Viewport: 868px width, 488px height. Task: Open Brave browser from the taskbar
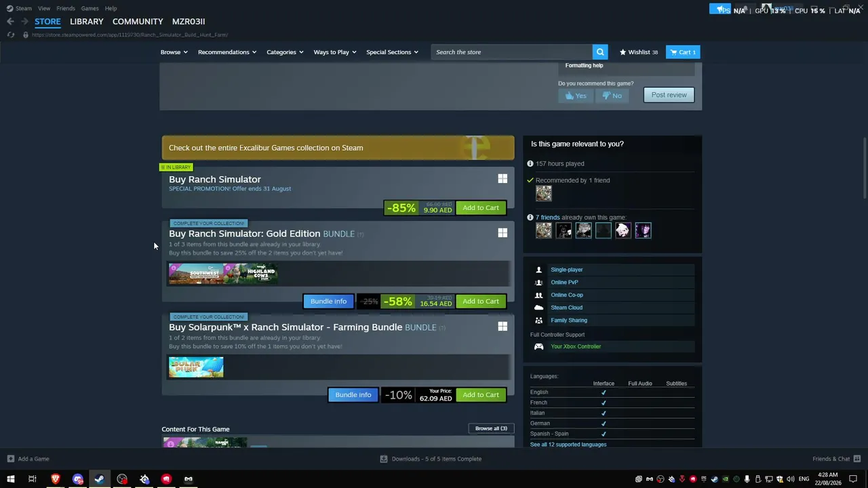coord(56,479)
